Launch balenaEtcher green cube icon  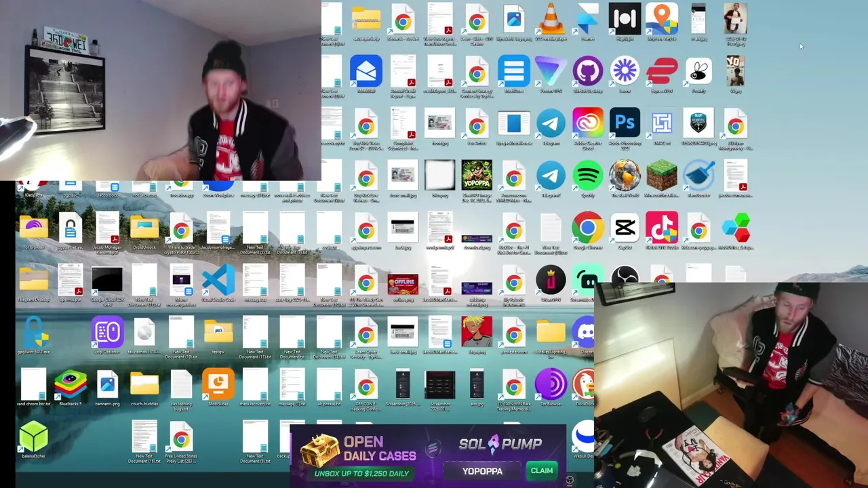pos(33,437)
